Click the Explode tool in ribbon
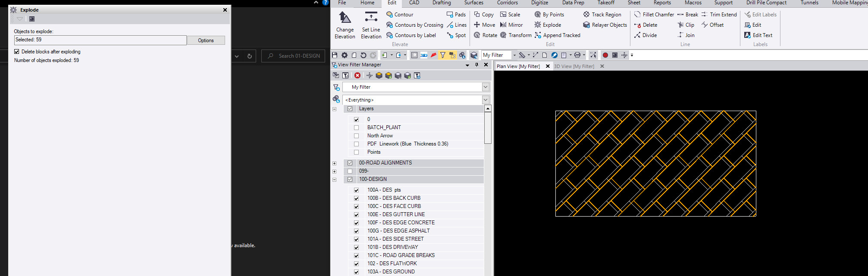The width and height of the screenshot is (868, 276). [548, 25]
